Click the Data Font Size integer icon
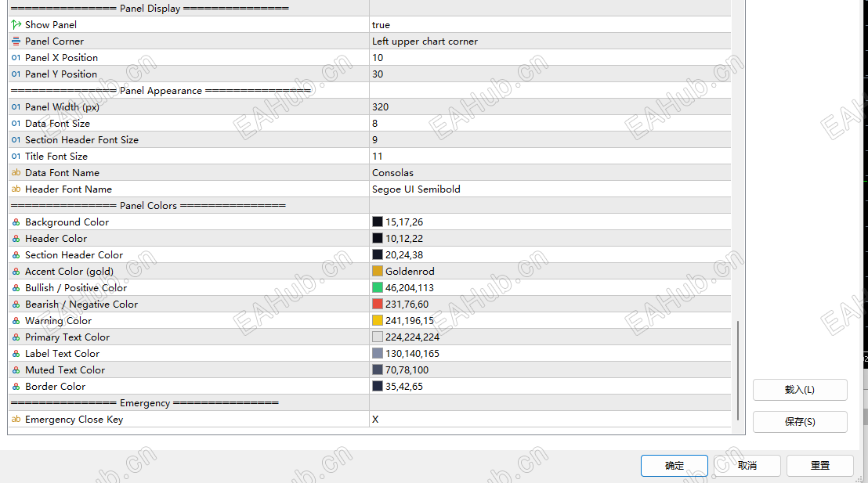 pos(16,124)
